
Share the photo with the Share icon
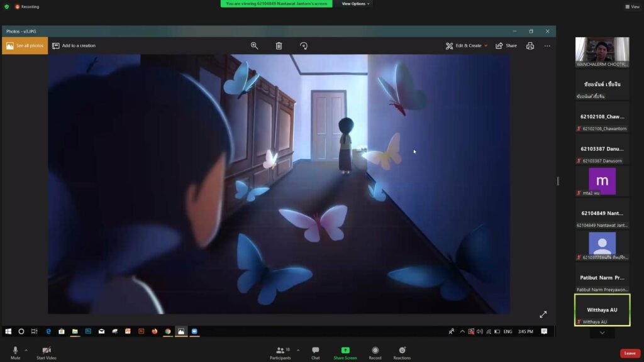(x=508, y=45)
